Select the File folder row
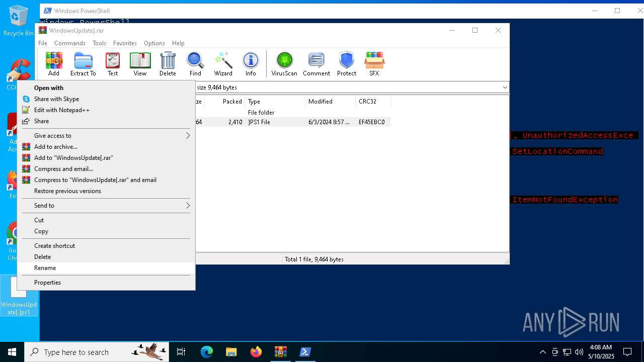 [293, 113]
